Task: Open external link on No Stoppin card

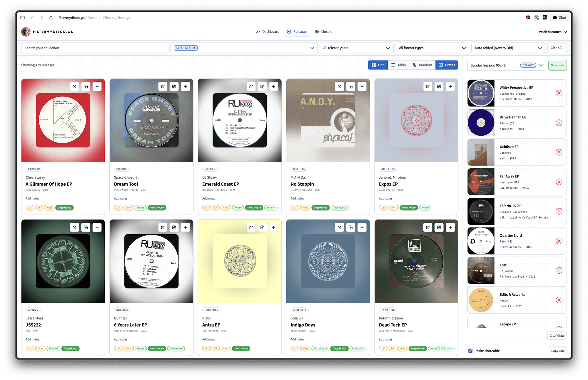Action: click(339, 86)
